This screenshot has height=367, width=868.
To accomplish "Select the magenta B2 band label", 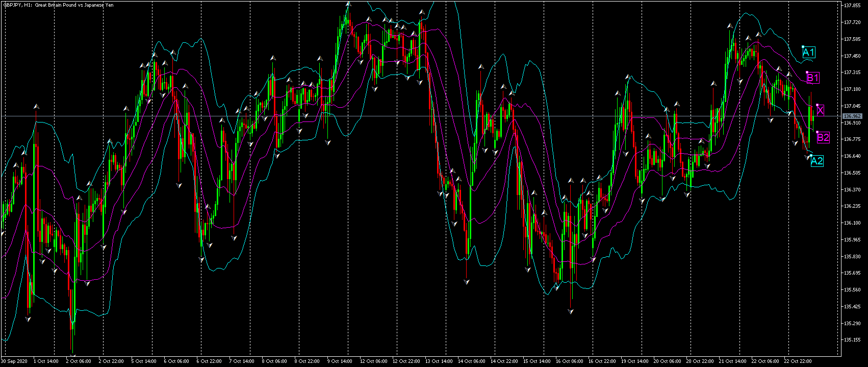I will pyautogui.click(x=823, y=137).
